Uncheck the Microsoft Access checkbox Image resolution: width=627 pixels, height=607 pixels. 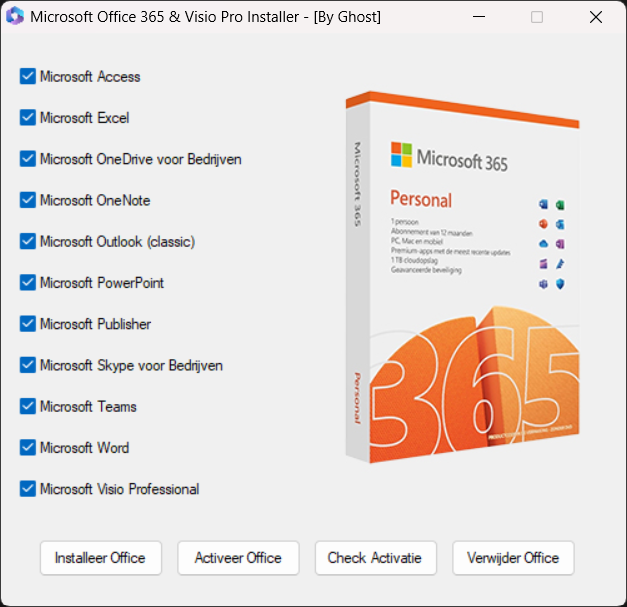(x=28, y=76)
